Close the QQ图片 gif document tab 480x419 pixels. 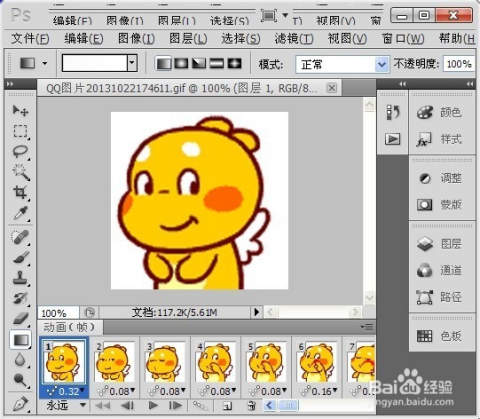click(332, 88)
